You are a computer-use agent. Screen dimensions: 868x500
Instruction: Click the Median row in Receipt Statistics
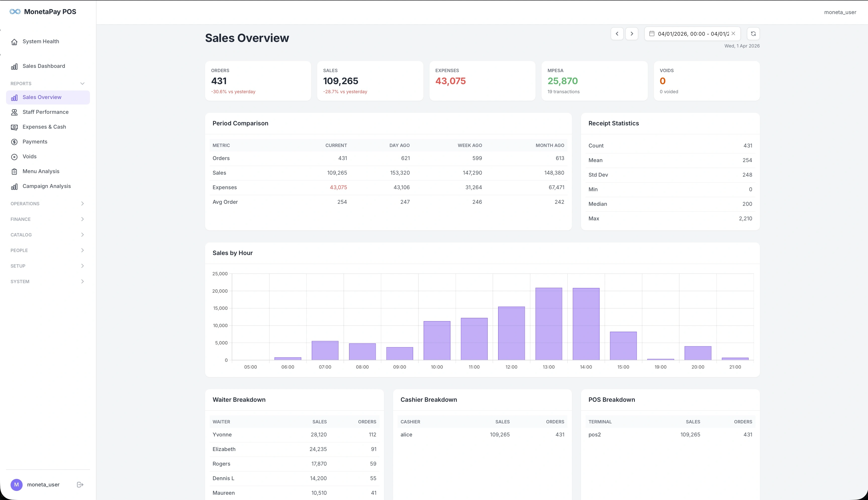coord(670,204)
